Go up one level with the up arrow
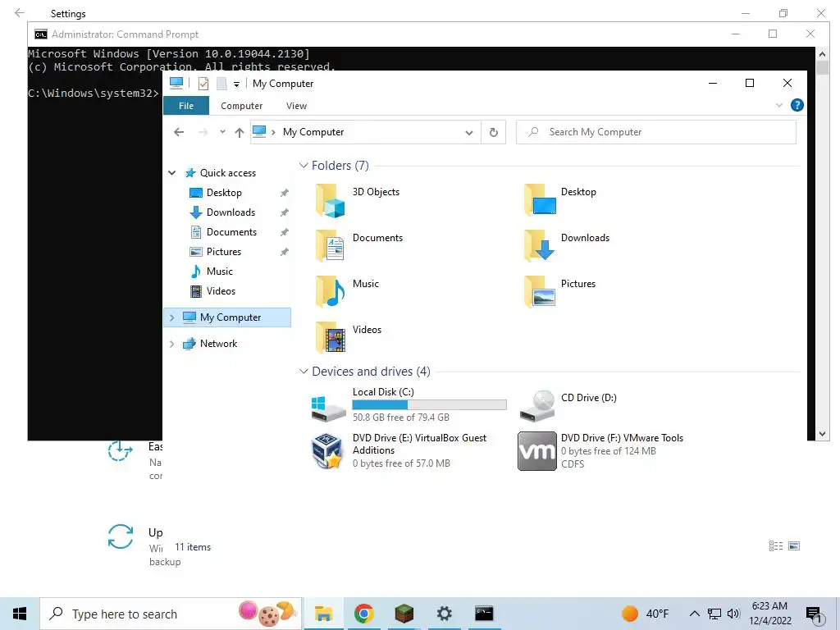Viewport: 840px width, 630px height. [239, 132]
